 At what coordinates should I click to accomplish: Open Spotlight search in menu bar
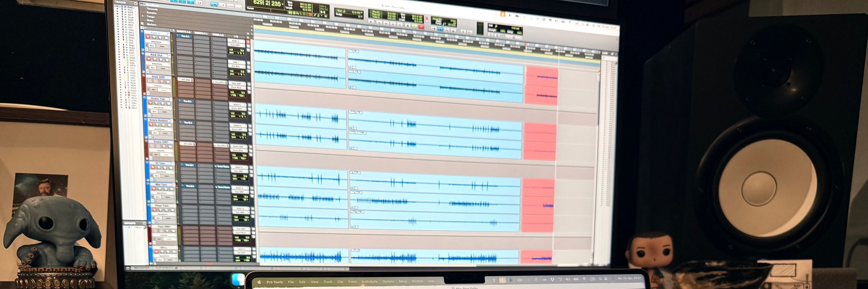600,279
